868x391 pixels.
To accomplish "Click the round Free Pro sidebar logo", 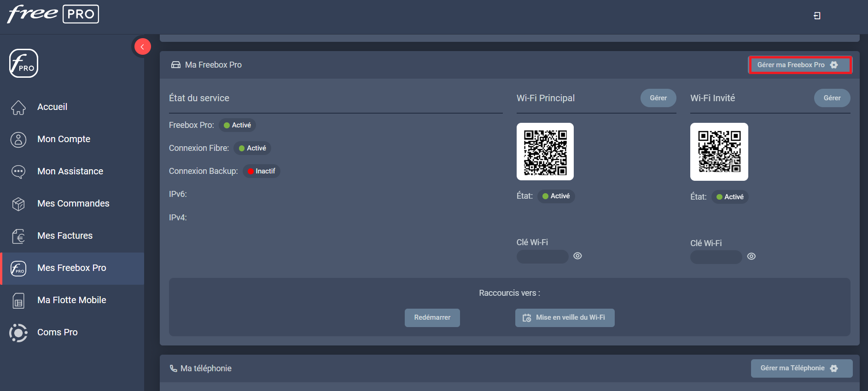I will (23, 63).
